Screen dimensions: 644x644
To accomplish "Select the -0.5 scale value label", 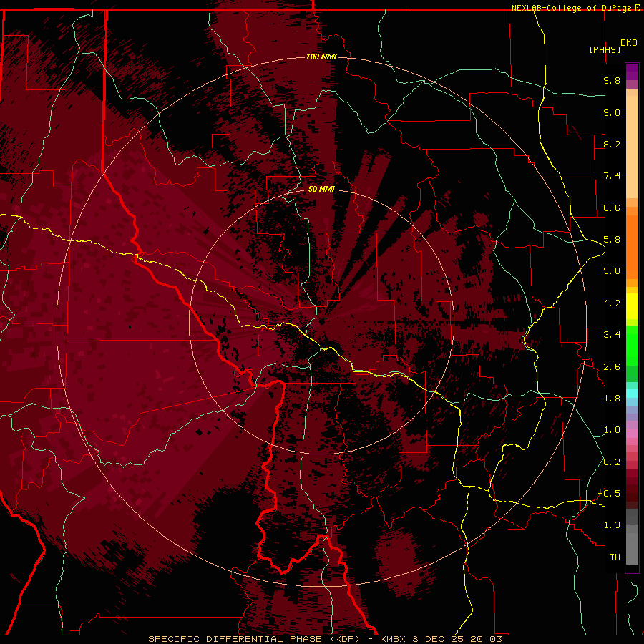I will click(x=609, y=494).
